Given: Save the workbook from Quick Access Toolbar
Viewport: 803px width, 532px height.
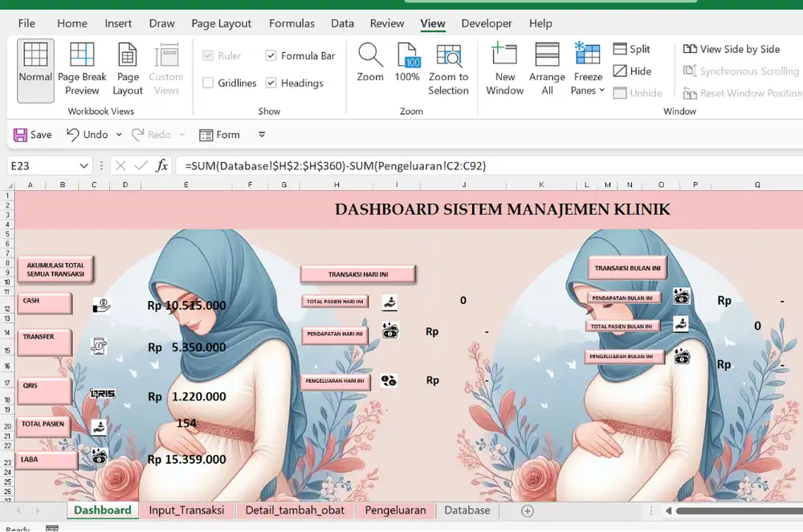Looking at the screenshot, I should click(32, 134).
